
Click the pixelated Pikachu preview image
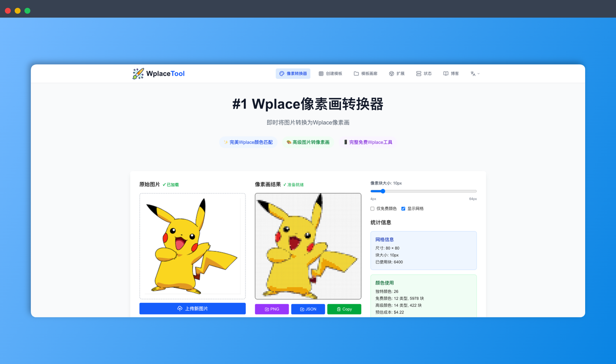tap(308, 246)
